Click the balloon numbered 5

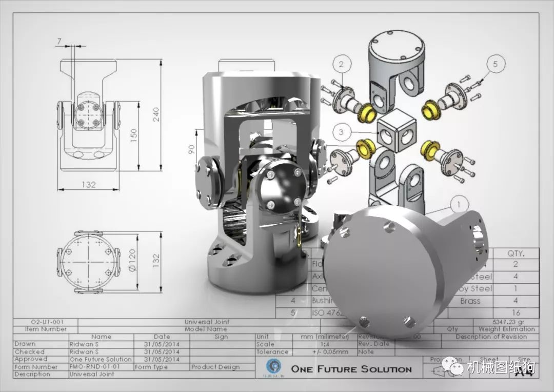point(496,64)
